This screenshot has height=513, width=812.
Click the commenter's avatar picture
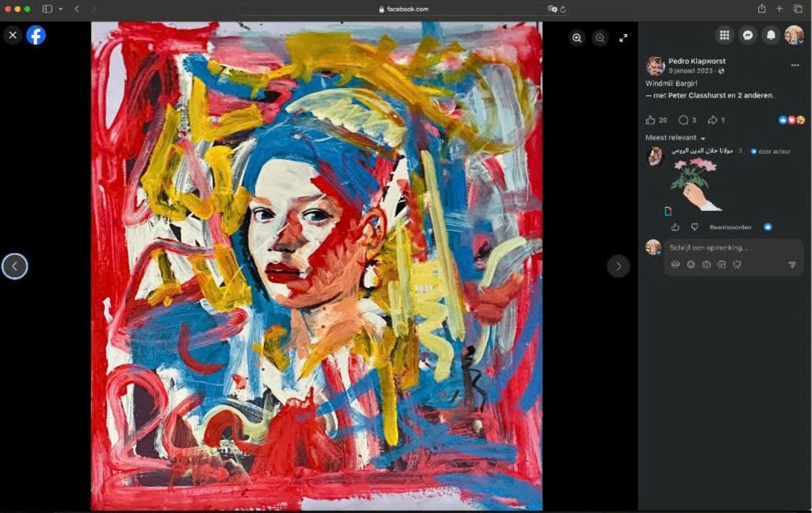coord(655,156)
